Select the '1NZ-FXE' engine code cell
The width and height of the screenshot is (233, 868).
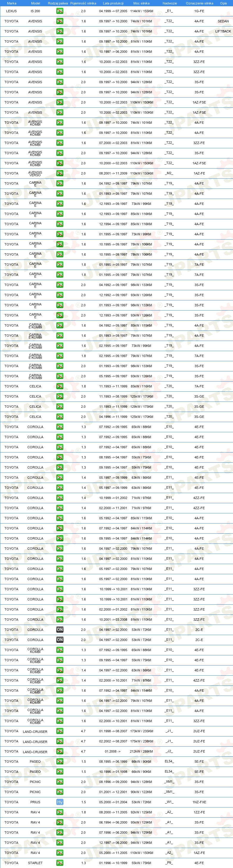pos(199,802)
